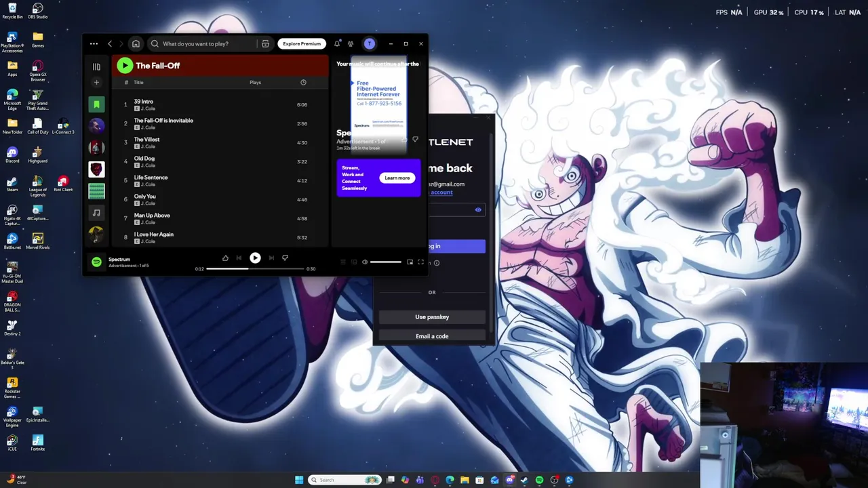This screenshot has width=868, height=488.
Task: Click the Explore Premium button
Action: 302,43
